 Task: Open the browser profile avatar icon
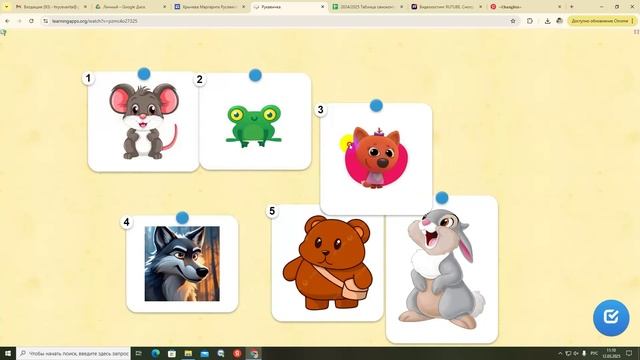click(x=560, y=21)
